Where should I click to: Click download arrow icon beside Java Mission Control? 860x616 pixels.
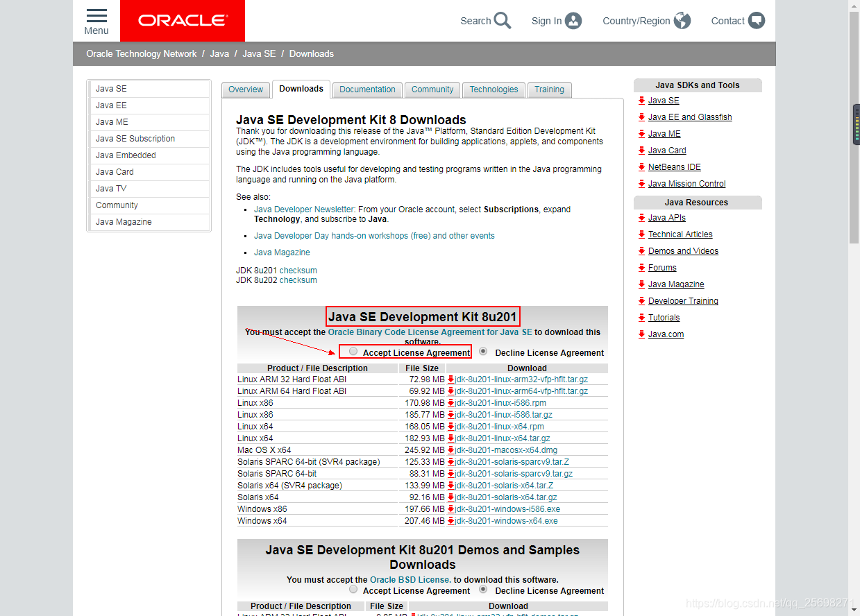pyautogui.click(x=642, y=184)
